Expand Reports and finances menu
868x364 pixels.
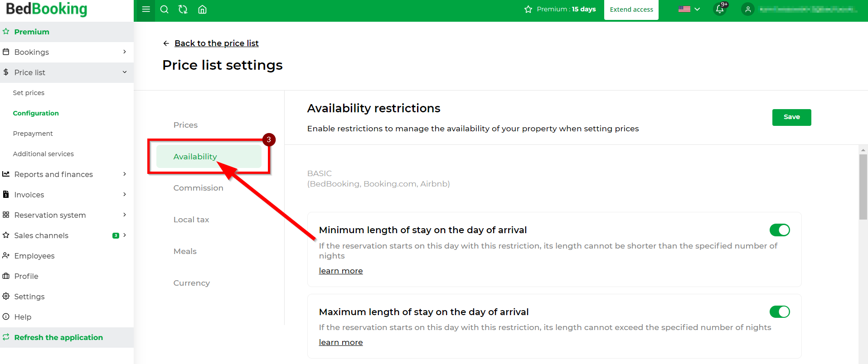click(67, 174)
